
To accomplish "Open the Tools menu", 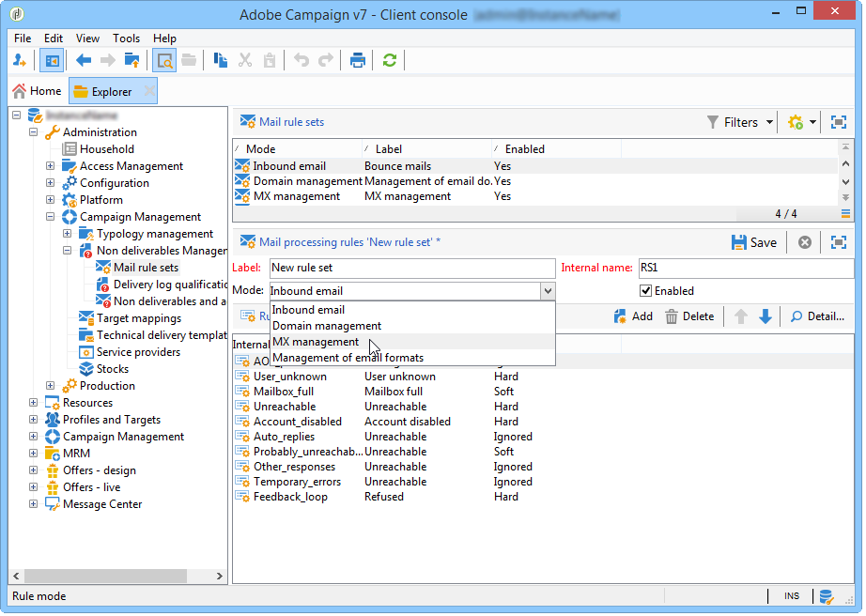I will (x=127, y=38).
